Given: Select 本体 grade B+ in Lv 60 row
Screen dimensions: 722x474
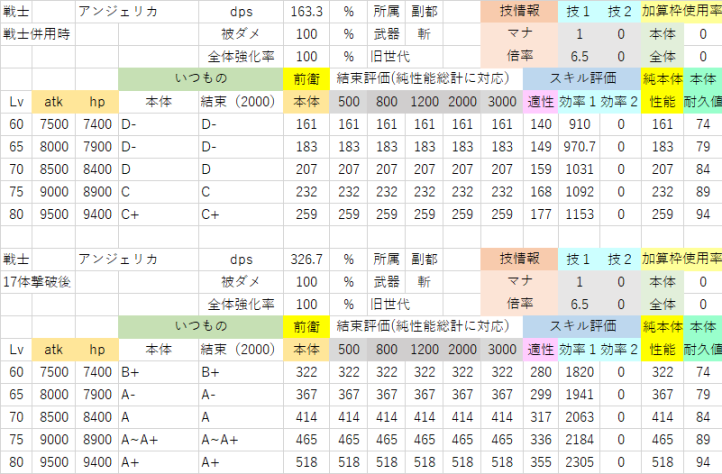Looking at the screenshot, I should point(158,372).
